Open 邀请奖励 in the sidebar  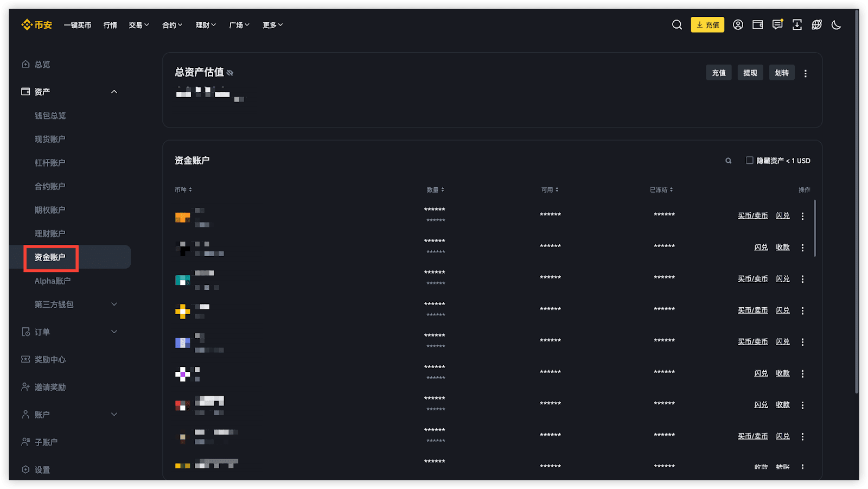pyautogui.click(x=50, y=387)
